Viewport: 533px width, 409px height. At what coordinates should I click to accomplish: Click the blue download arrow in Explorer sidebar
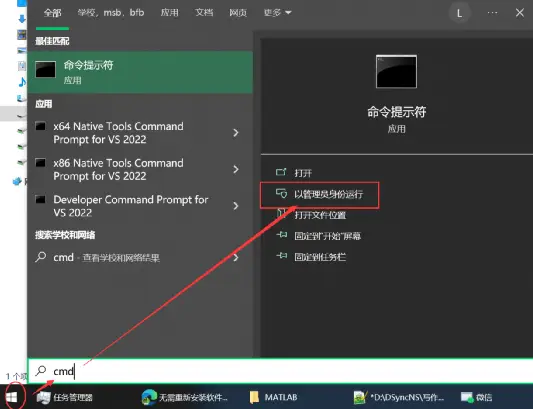tap(22, 19)
